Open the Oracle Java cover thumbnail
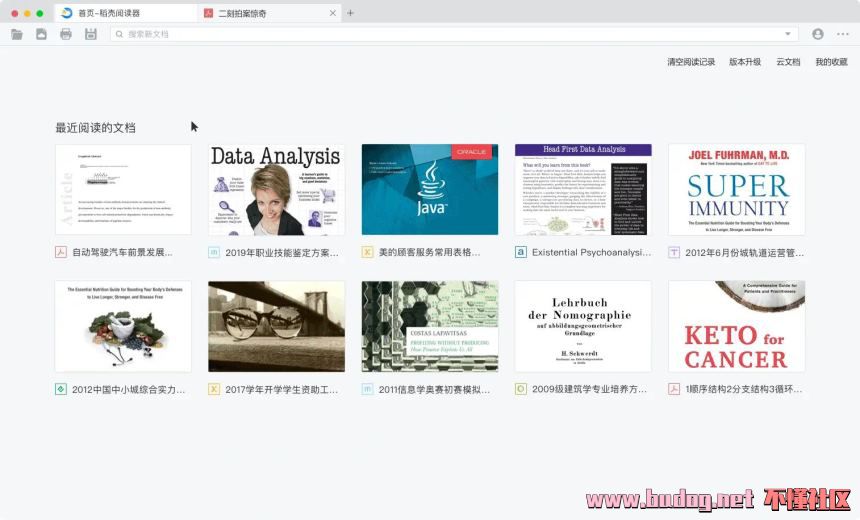The image size is (860, 520). [430, 189]
